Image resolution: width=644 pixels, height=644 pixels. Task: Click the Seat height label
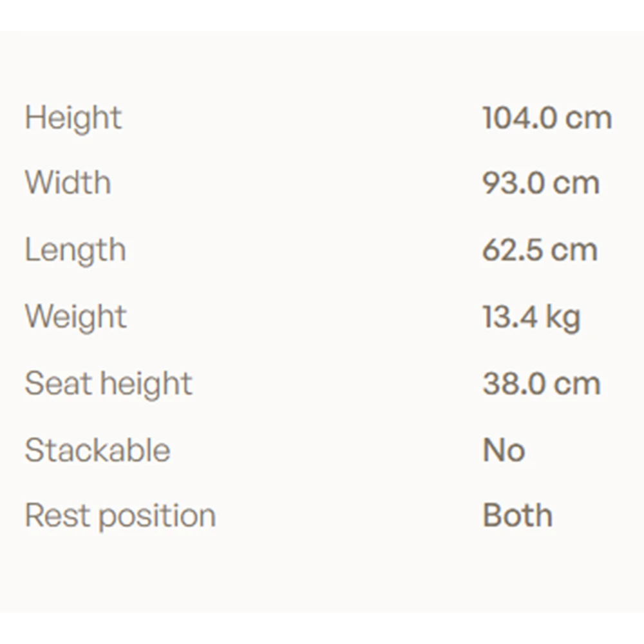(x=108, y=384)
